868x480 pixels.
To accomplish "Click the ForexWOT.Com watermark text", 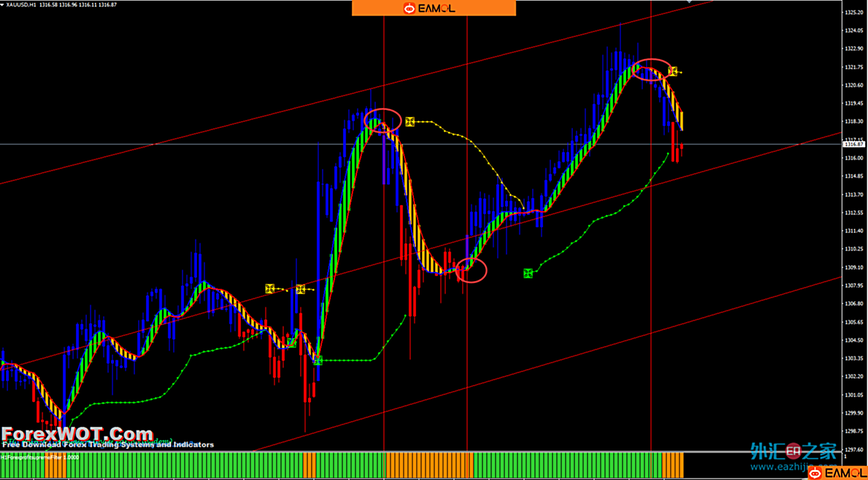I will point(77,433).
